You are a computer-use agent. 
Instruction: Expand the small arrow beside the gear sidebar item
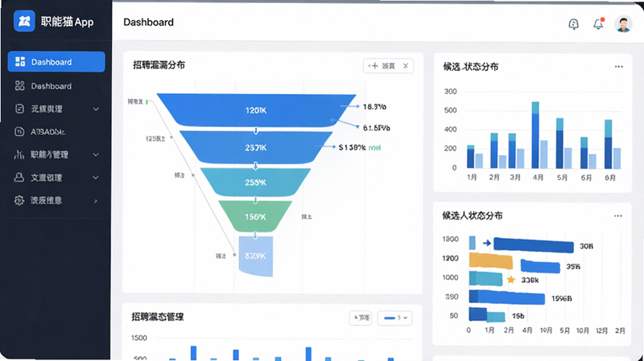coord(96,201)
